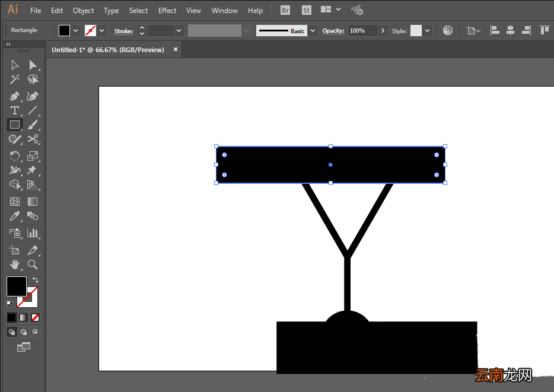Screen dimensions: 554x392
Task: Change screen mode button
Action: (24, 347)
